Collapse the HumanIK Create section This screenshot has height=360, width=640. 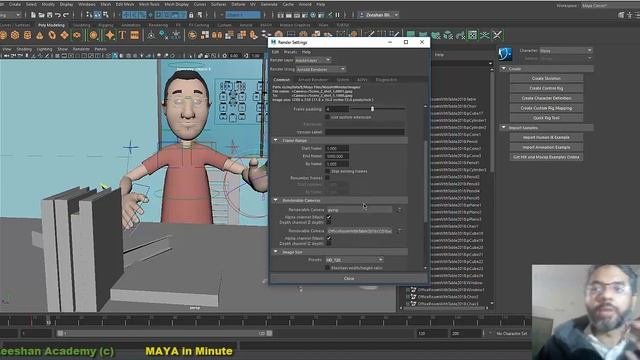click(x=504, y=69)
